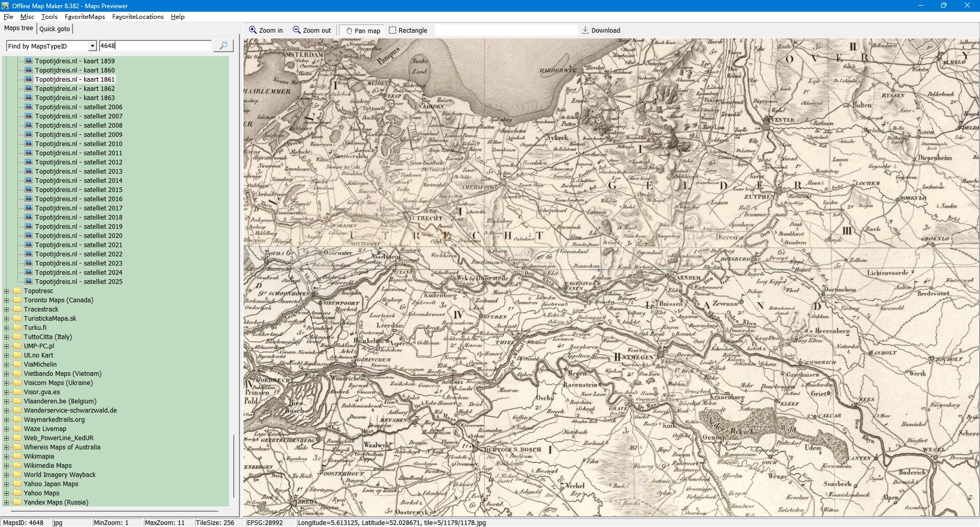Click the Zoom out tool
Image resolution: width=980 pixels, height=527 pixels.
(x=311, y=31)
